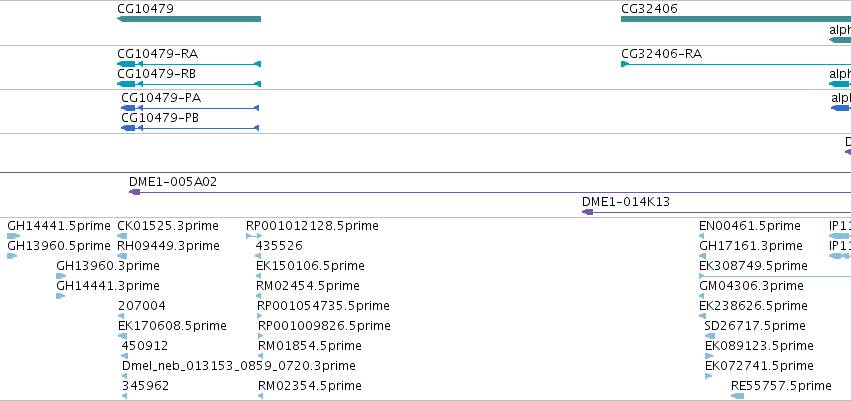Click the CG10479-RA transcript glyph
Image resolution: width=851 pixels, height=401 pixels.
click(189, 64)
